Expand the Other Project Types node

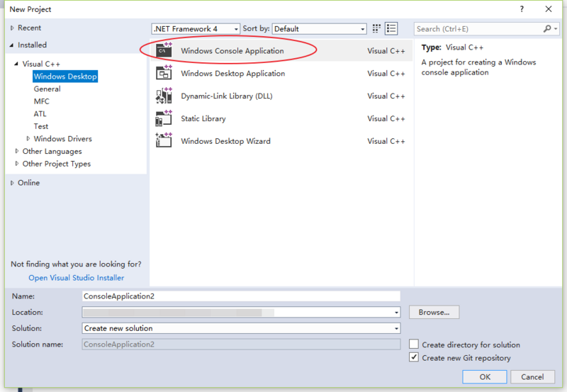pos(16,164)
